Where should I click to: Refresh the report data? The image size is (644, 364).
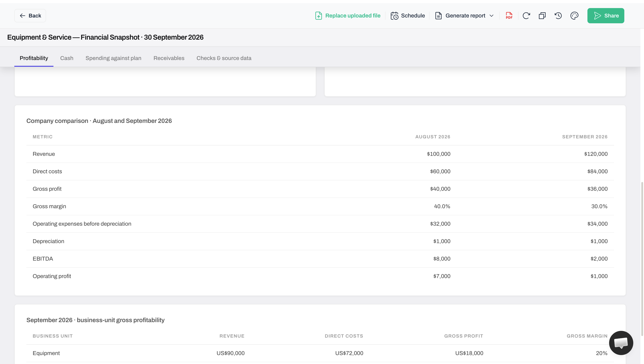[x=526, y=15]
